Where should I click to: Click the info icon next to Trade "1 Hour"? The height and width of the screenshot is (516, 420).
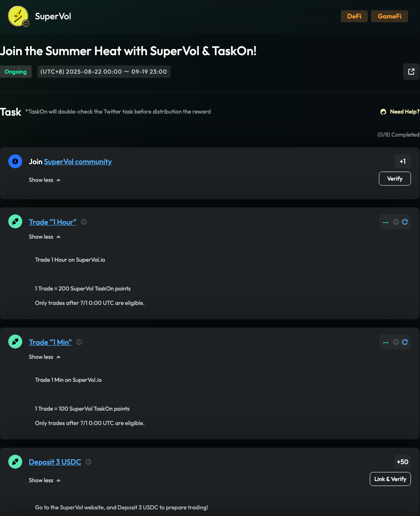coord(84,222)
